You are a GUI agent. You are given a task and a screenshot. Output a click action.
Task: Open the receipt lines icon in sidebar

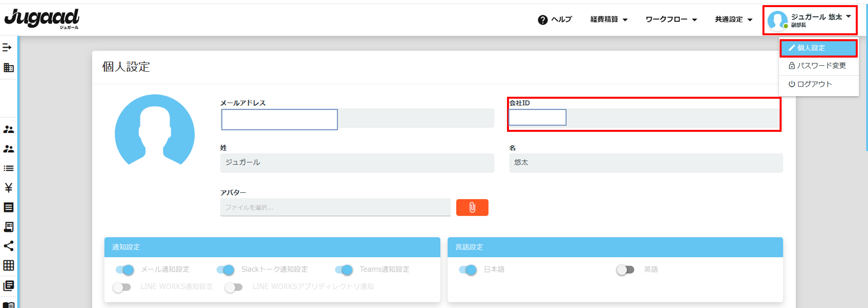[x=8, y=207]
